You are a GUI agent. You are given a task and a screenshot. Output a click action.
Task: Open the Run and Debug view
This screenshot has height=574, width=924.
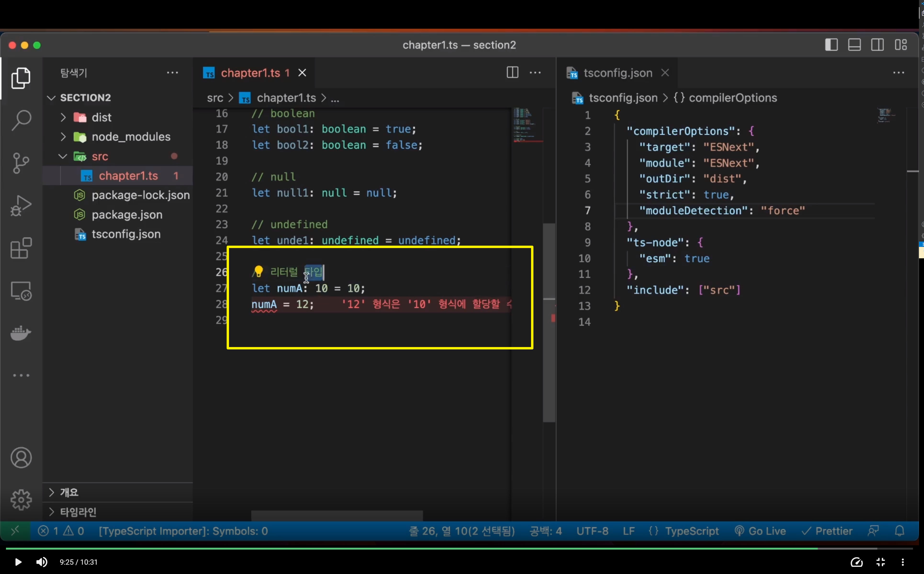click(x=21, y=206)
